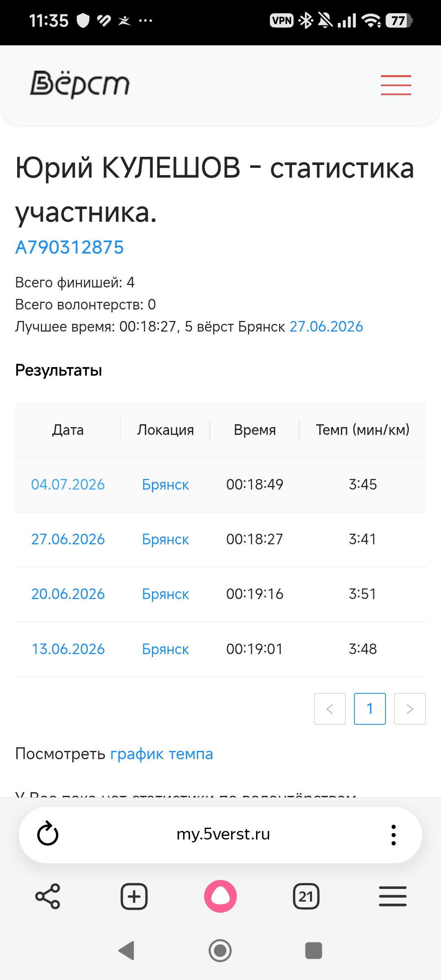Tap the my.5verst.ru address bar
441x980 pixels.
223,834
